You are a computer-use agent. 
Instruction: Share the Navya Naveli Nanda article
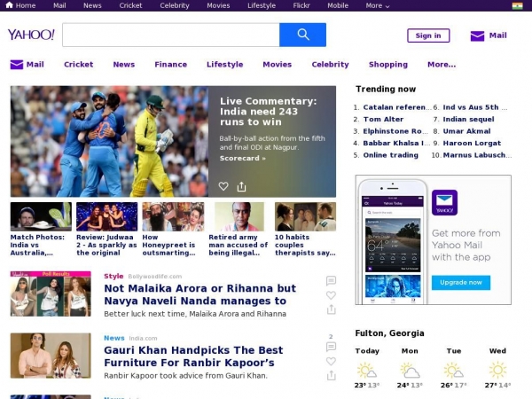pos(331,309)
